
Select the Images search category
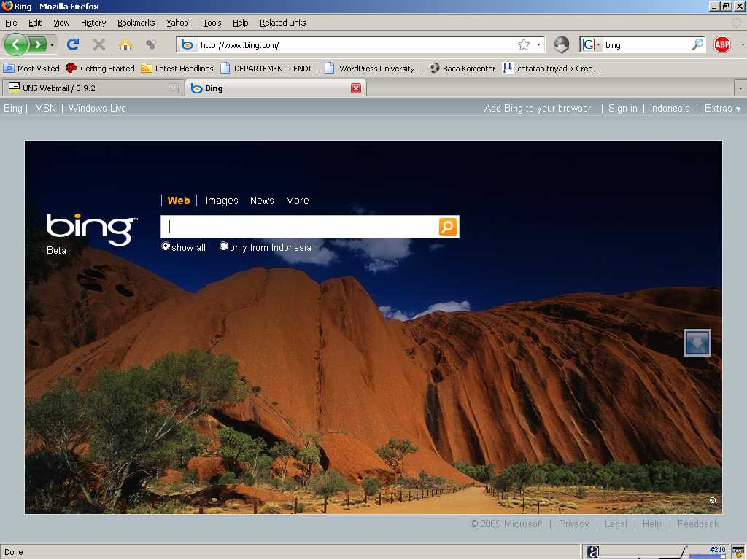pyautogui.click(x=222, y=201)
